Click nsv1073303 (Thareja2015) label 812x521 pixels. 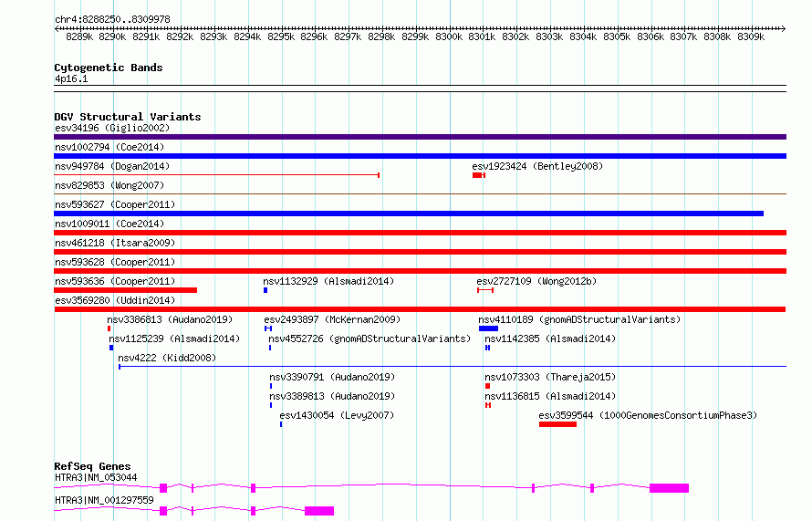(x=550, y=377)
